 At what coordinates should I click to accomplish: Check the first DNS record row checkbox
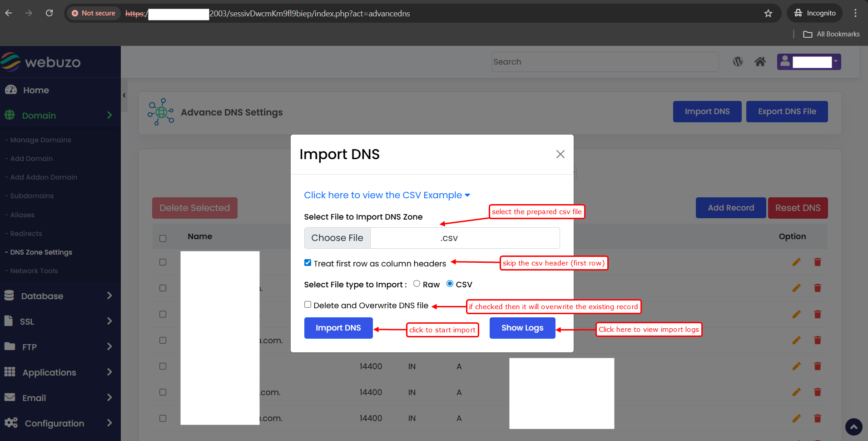[x=163, y=262]
